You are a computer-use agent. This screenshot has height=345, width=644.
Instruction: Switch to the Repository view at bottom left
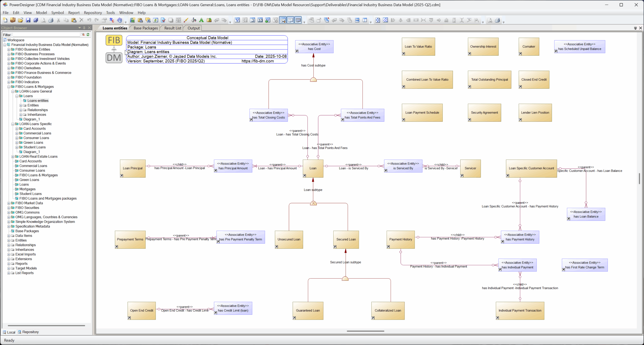[28, 332]
